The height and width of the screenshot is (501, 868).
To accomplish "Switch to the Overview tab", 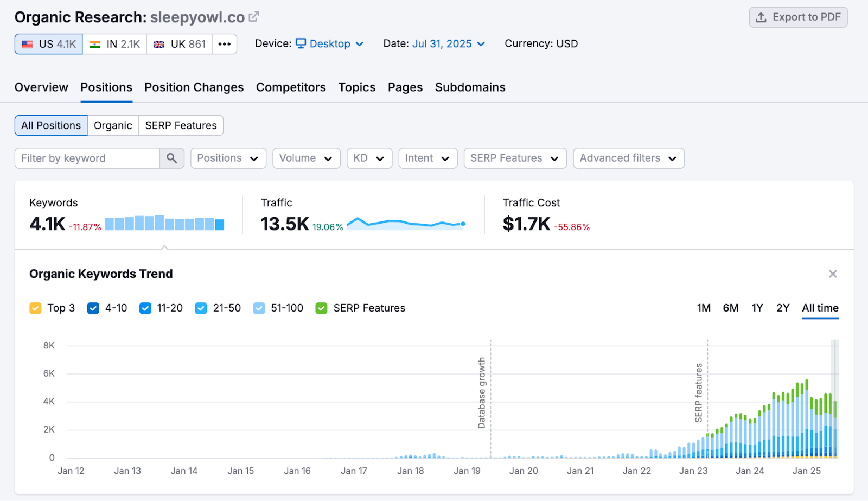I will (41, 87).
